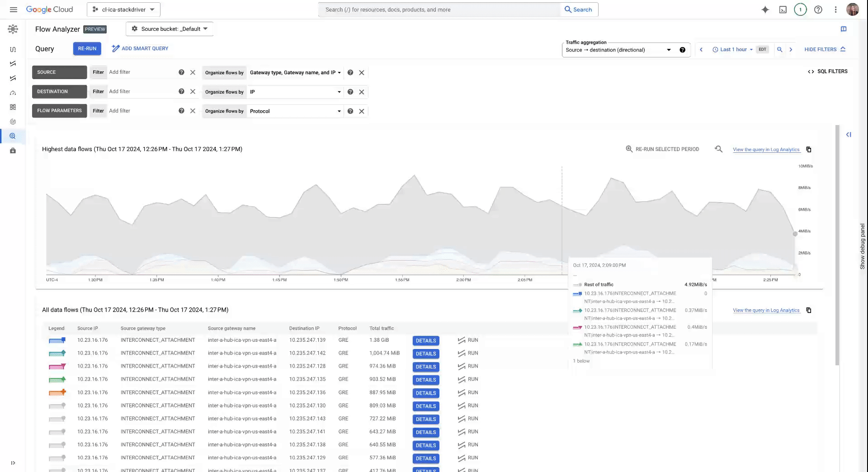
Task: Open Last 1 hour time range selector
Action: click(x=732, y=50)
